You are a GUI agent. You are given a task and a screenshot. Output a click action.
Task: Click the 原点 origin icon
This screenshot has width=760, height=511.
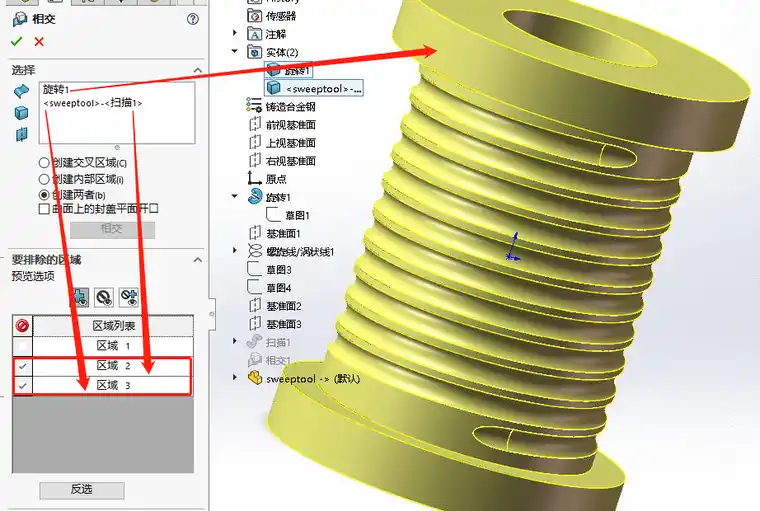tap(254, 178)
